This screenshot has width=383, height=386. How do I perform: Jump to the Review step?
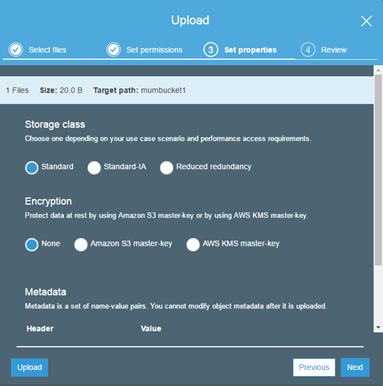click(334, 50)
